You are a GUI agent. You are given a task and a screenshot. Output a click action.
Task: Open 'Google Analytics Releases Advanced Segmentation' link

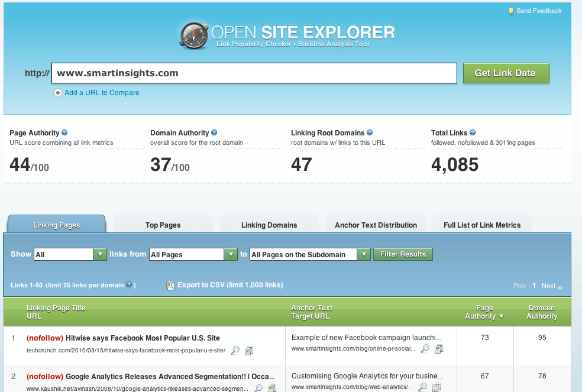click(x=170, y=377)
